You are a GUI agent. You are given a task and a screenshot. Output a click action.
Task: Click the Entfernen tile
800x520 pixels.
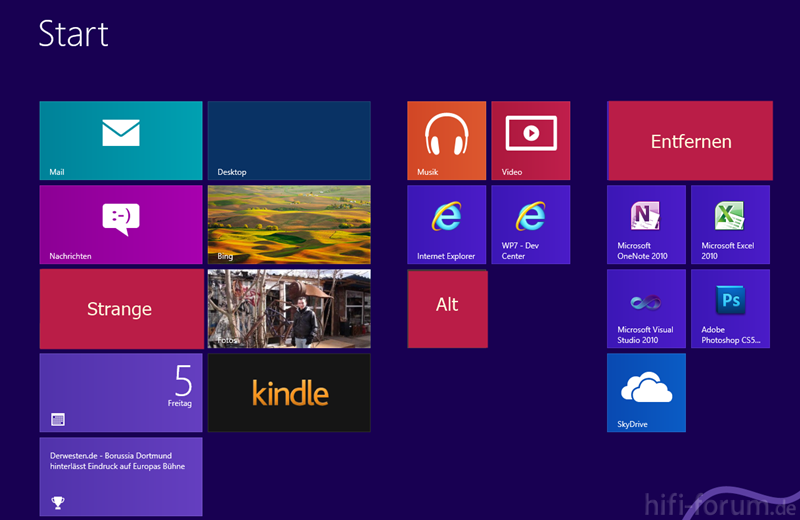point(690,141)
